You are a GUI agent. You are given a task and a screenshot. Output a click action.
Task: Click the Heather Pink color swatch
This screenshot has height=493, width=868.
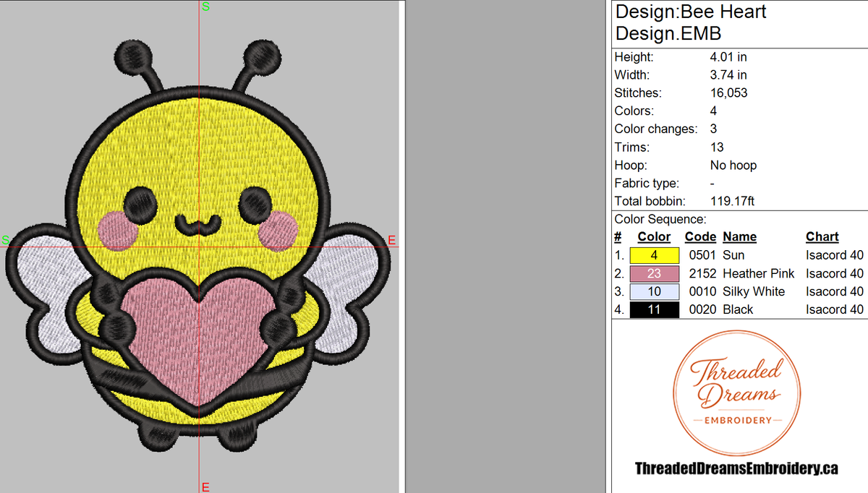(655, 273)
